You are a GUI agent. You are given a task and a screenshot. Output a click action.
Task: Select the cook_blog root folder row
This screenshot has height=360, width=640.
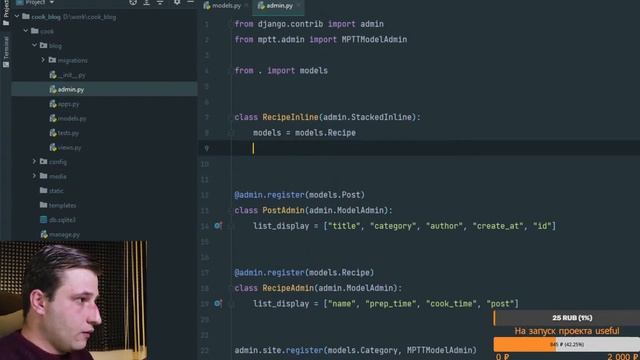pyautogui.click(x=104, y=17)
